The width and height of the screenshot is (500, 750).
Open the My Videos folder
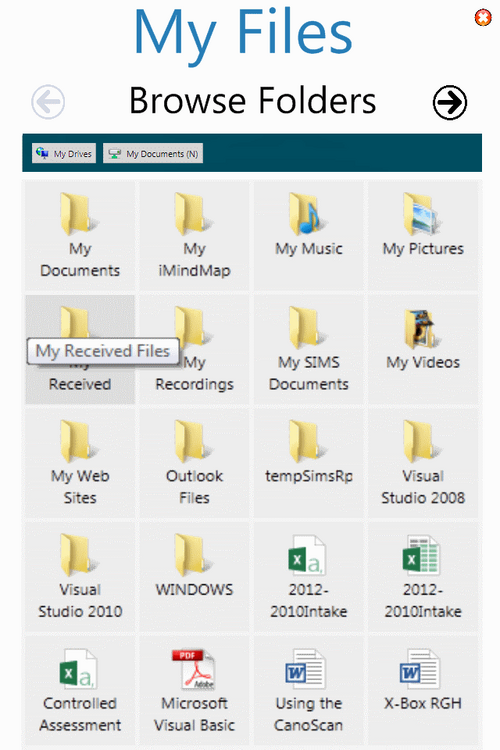[x=423, y=349]
